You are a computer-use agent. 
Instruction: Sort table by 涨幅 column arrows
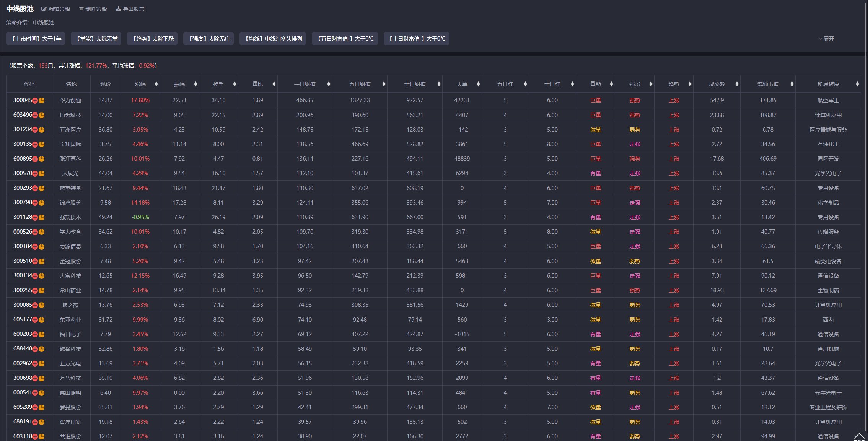coord(156,84)
